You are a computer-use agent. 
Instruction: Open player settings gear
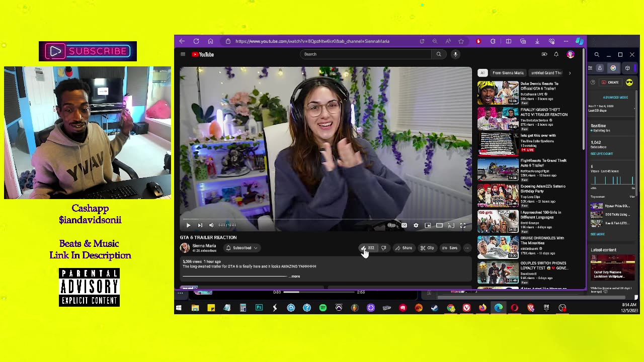(416, 225)
